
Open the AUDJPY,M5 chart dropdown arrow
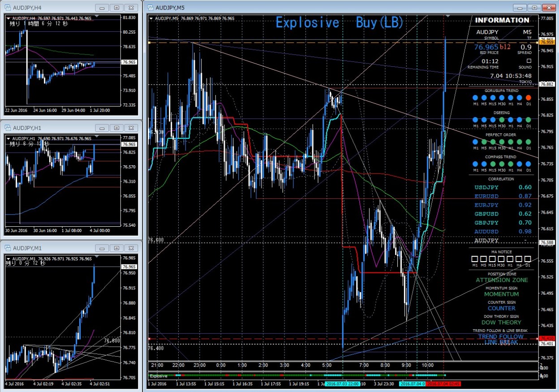(150, 18)
